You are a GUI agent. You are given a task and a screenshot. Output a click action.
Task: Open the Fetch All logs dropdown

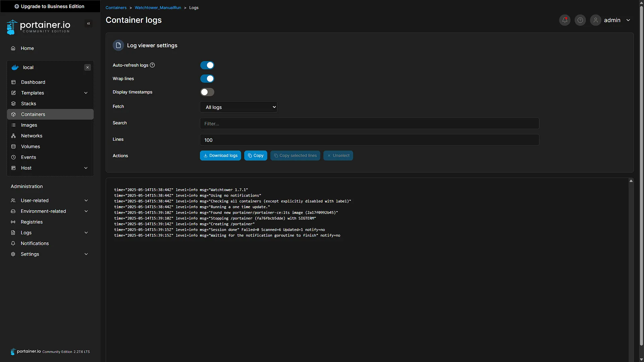(x=238, y=107)
